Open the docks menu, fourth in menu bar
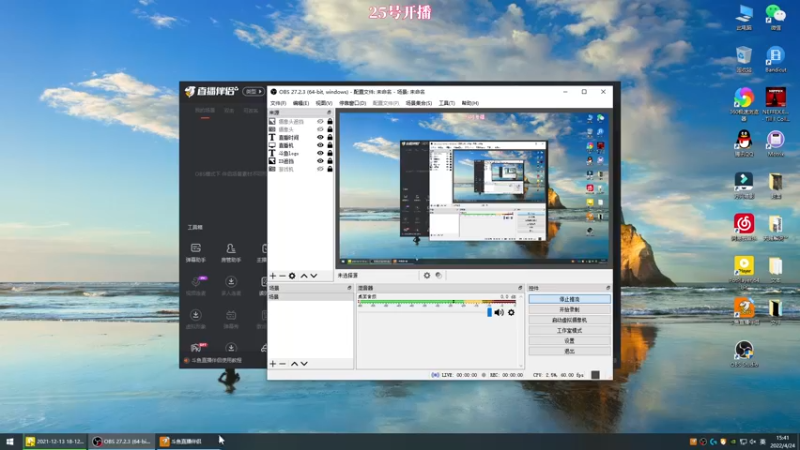This screenshot has height=450, width=800. coord(352,103)
